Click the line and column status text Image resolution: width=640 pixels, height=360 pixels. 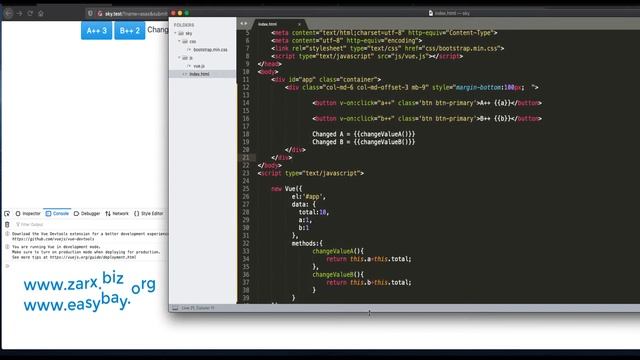198,308
